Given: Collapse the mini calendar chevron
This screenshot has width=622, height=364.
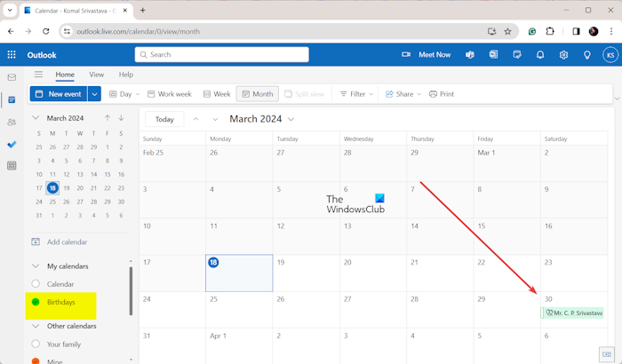Looking at the screenshot, I should [x=36, y=118].
